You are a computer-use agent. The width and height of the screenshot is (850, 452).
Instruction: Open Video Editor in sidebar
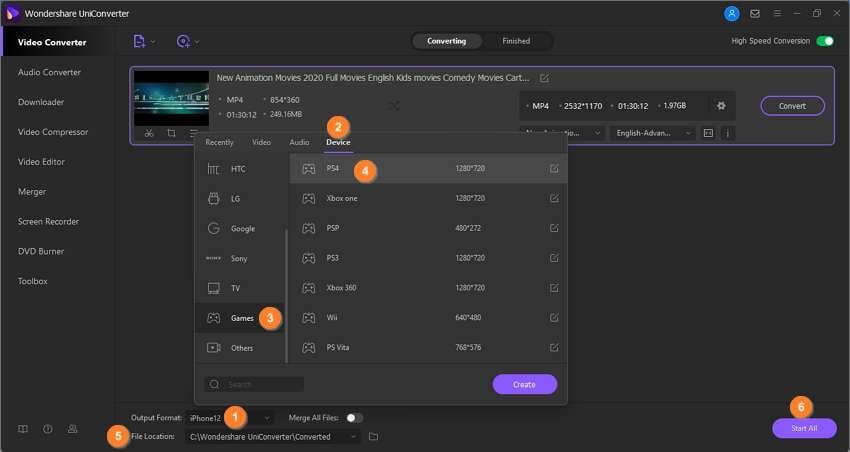coord(41,162)
